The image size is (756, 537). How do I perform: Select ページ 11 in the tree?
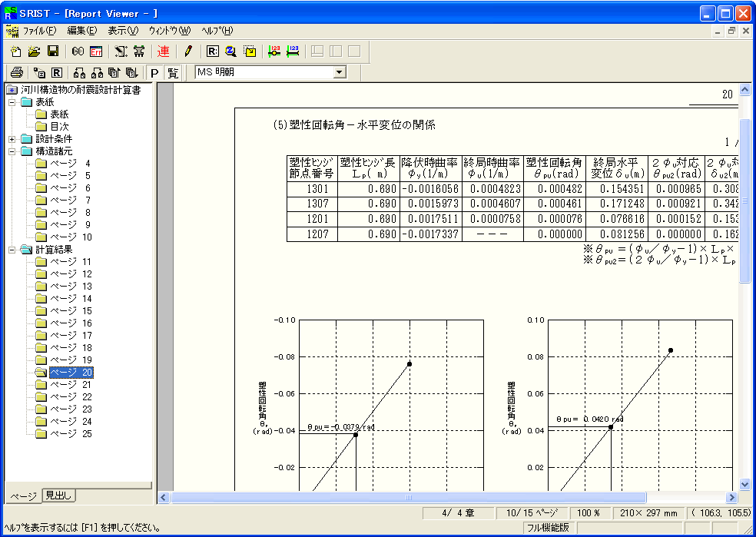point(71,262)
